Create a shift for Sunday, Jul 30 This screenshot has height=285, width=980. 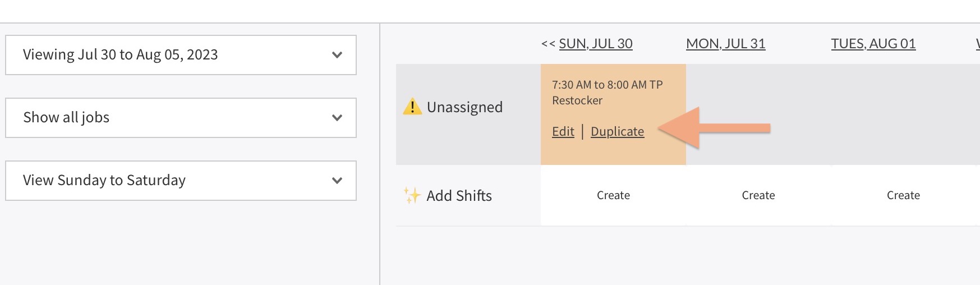(613, 195)
